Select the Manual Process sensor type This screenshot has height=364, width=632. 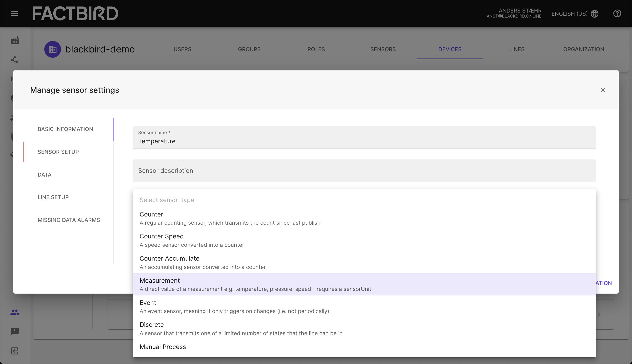[x=364, y=347]
